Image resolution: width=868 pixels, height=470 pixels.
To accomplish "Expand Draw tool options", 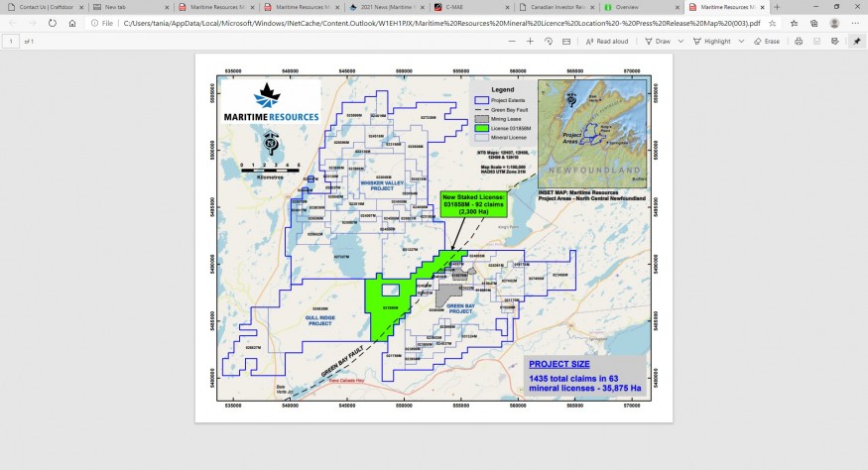I will coord(681,41).
